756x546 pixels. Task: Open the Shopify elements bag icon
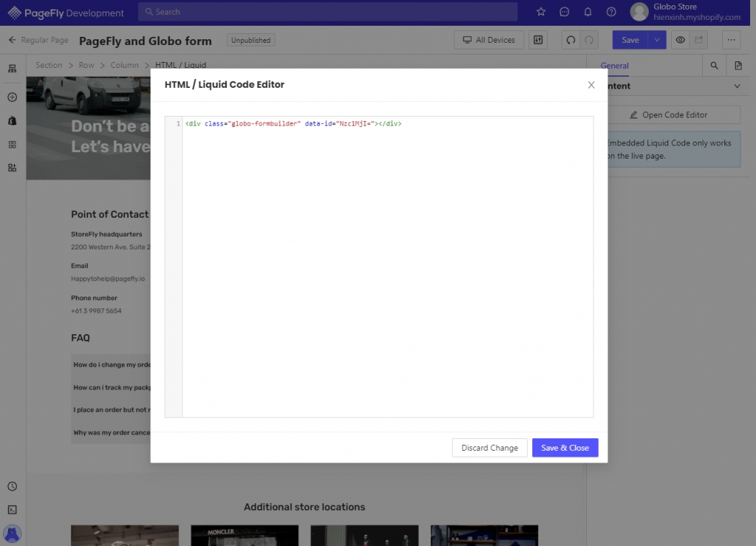(12, 120)
